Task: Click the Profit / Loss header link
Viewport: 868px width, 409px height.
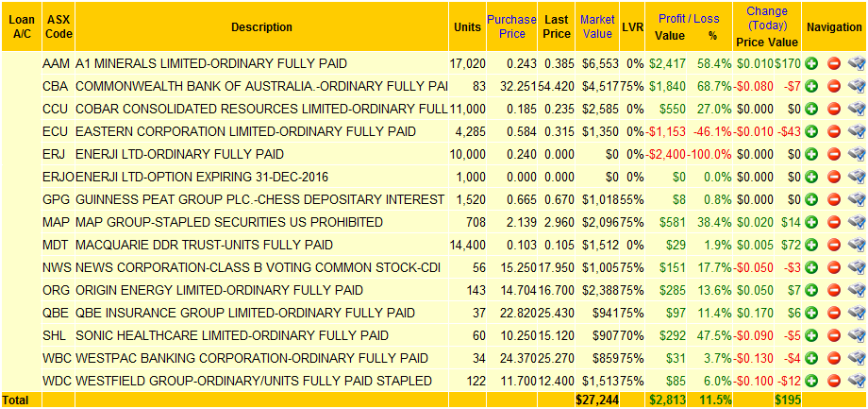Action: click(x=689, y=19)
